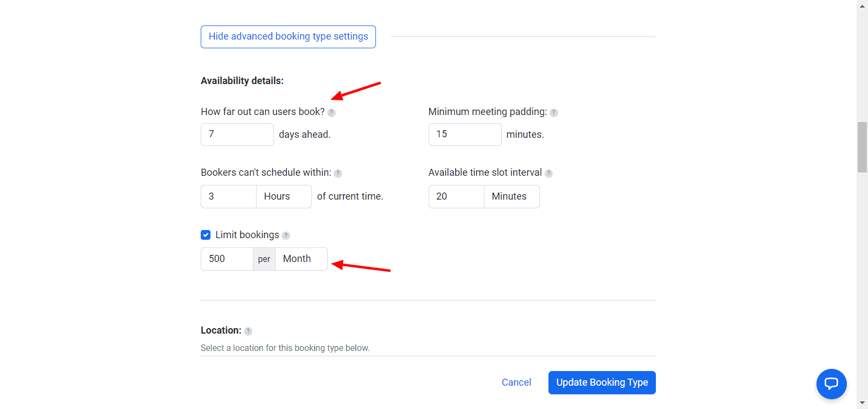The height and width of the screenshot is (409, 868).
Task: Click the page's vertical scrollbar thumb
Action: click(x=862, y=147)
